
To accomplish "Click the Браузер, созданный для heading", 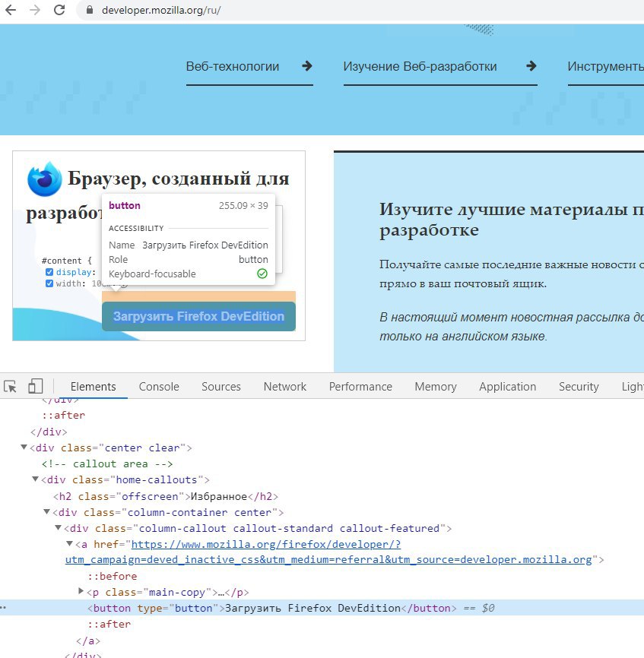I will pos(179,179).
